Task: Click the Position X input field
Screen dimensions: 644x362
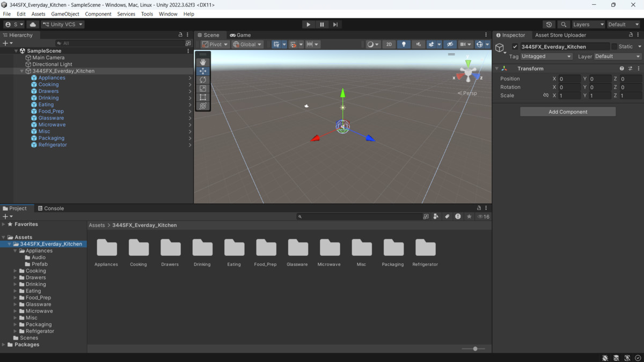Action: click(x=569, y=78)
